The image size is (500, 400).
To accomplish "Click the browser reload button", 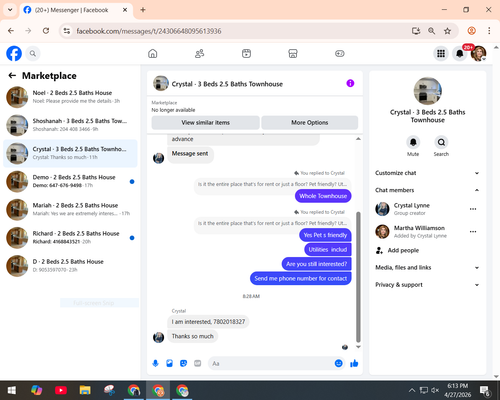I will coord(46,31).
